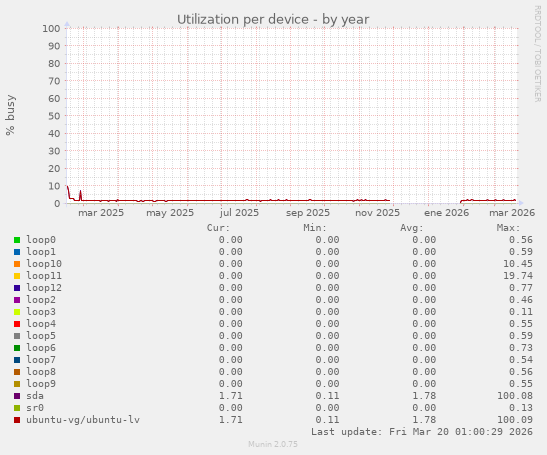Click the 'mar 2025' x-axis label
The width and height of the screenshot is (547, 455).
(x=101, y=213)
